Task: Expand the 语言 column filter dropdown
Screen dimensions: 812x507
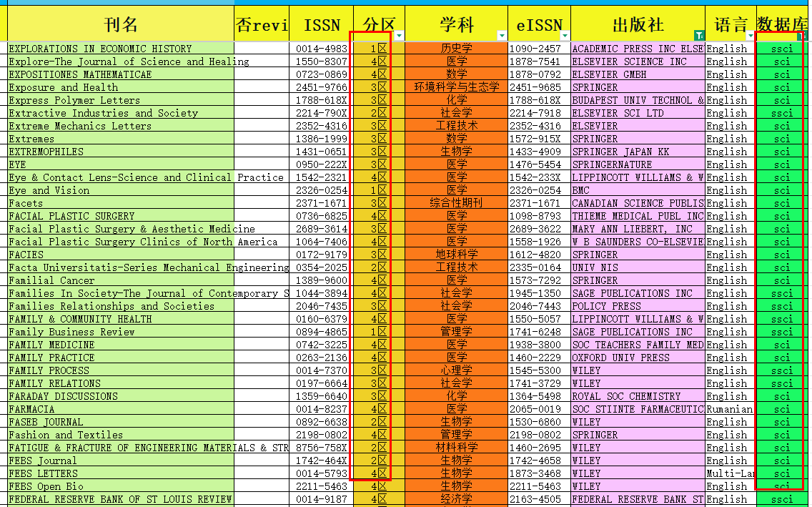Action: 751,35
